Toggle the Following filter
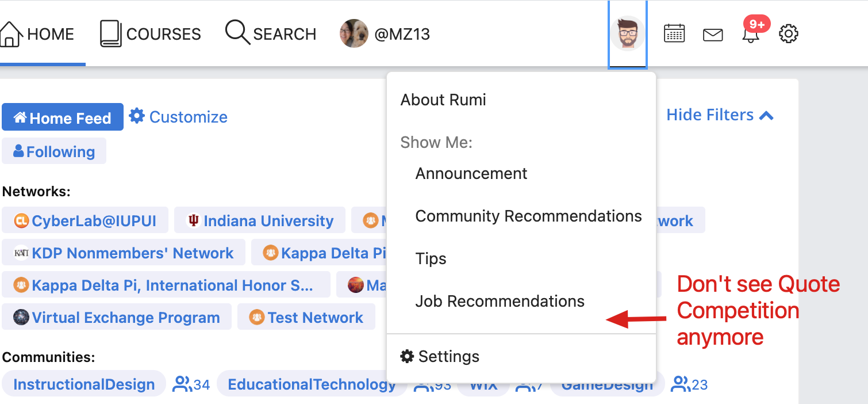 pos(54,151)
